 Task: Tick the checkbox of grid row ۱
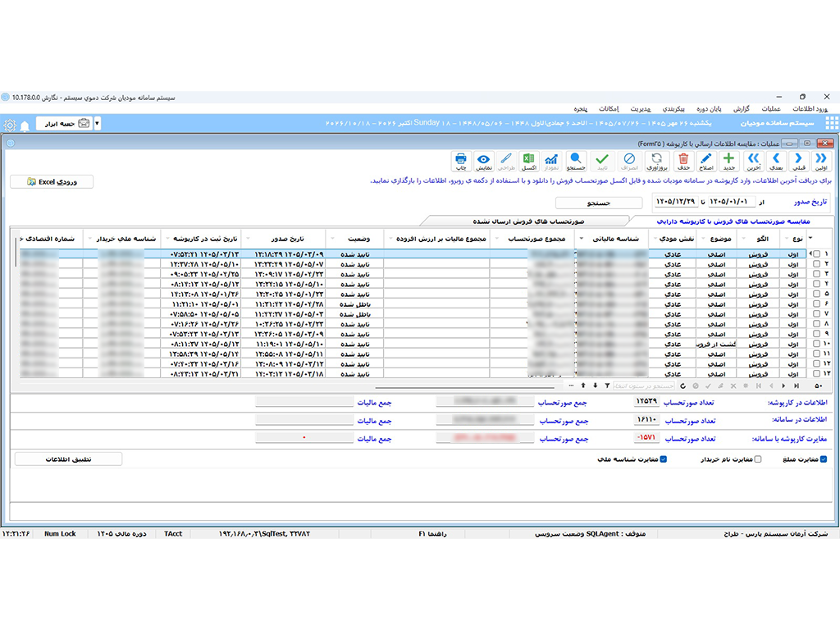tap(816, 254)
